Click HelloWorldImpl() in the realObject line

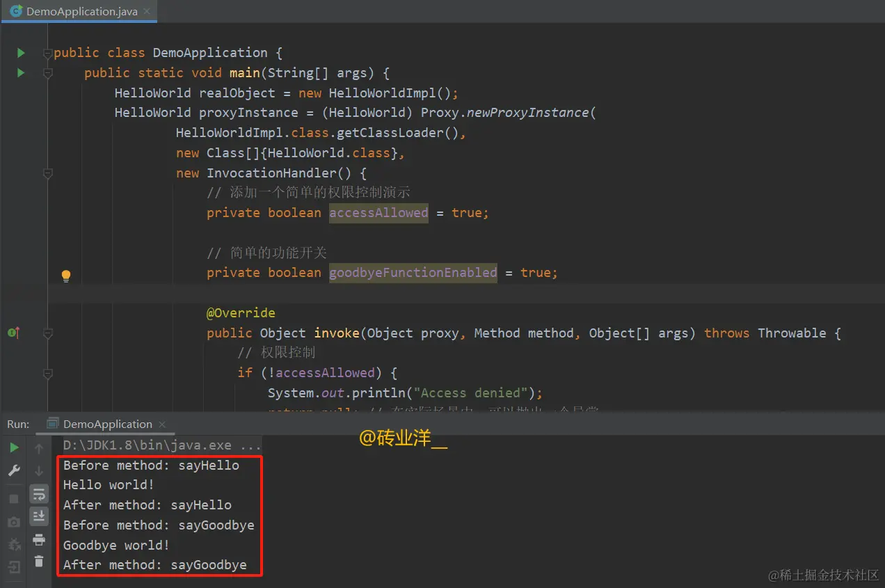click(x=390, y=93)
